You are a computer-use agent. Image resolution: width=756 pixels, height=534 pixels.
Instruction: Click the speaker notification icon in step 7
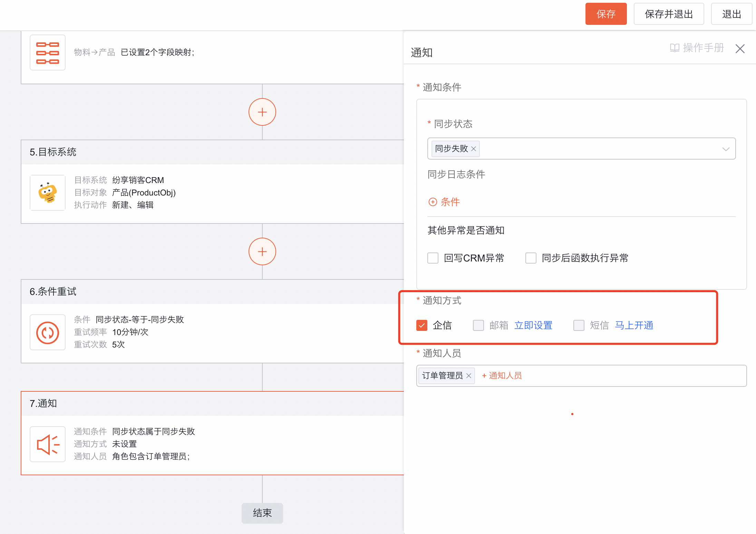tap(47, 444)
